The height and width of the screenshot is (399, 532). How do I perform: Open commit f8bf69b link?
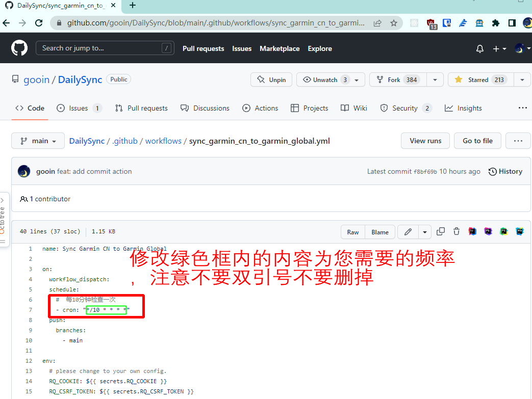click(425, 172)
